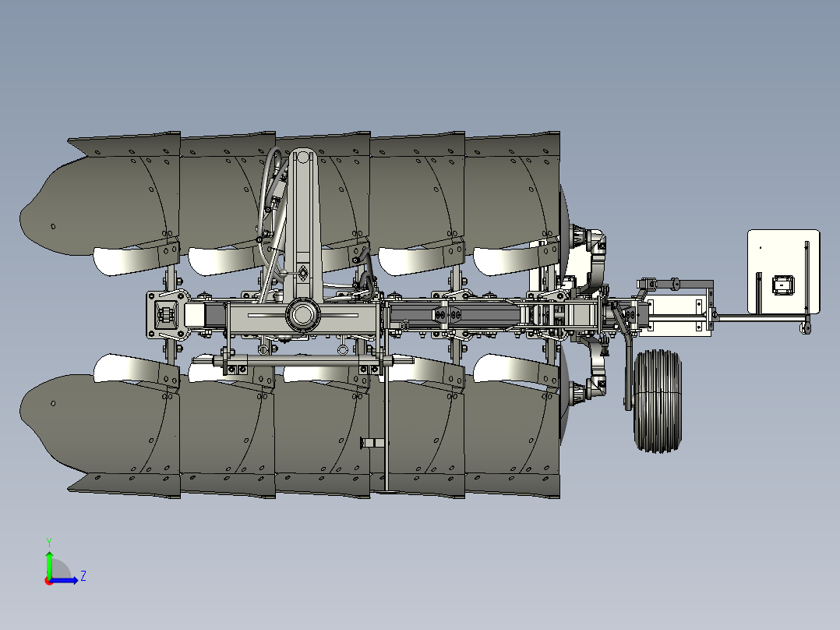Pick the circular pivot hub on the main beam
Screen dimensions: 840x630
302,315
